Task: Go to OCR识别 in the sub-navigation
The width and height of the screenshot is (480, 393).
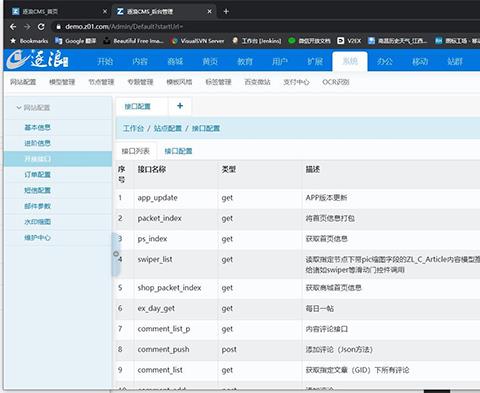Action: coord(336,82)
